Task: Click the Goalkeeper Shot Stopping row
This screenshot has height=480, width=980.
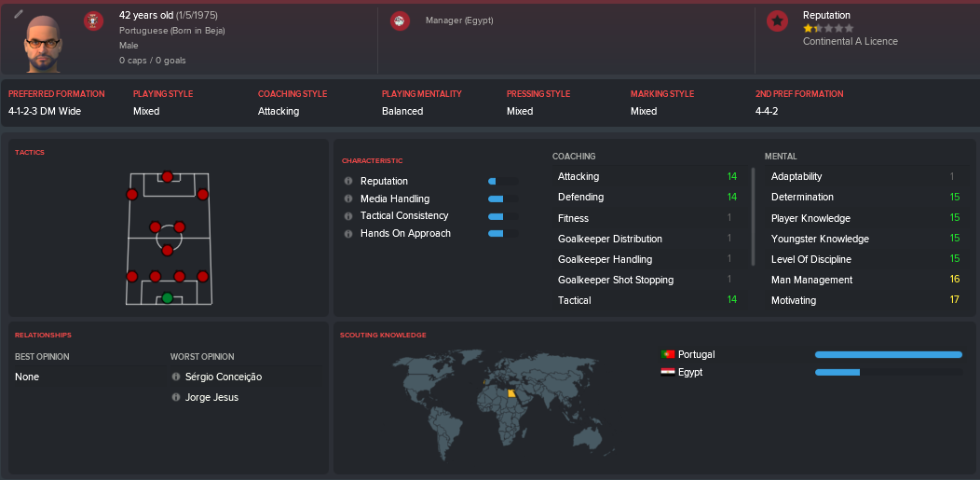Action: tap(650, 280)
